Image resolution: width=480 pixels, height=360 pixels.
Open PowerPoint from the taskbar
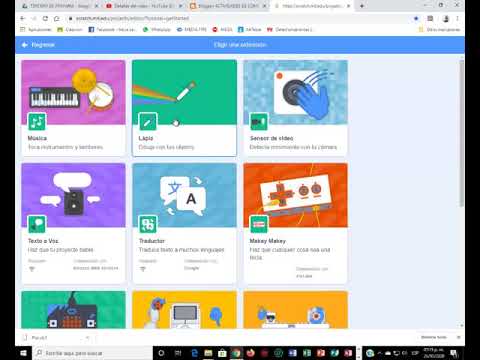(321, 353)
